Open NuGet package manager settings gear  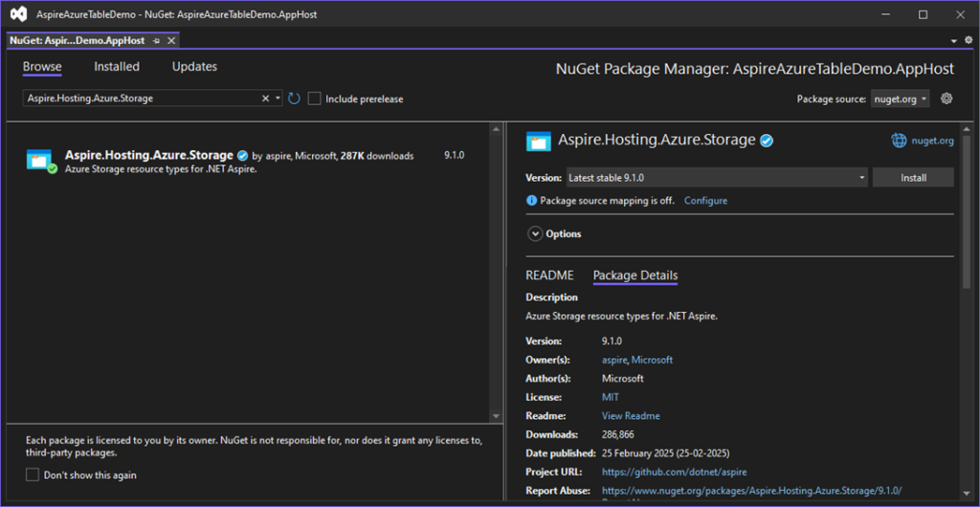[x=947, y=98]
